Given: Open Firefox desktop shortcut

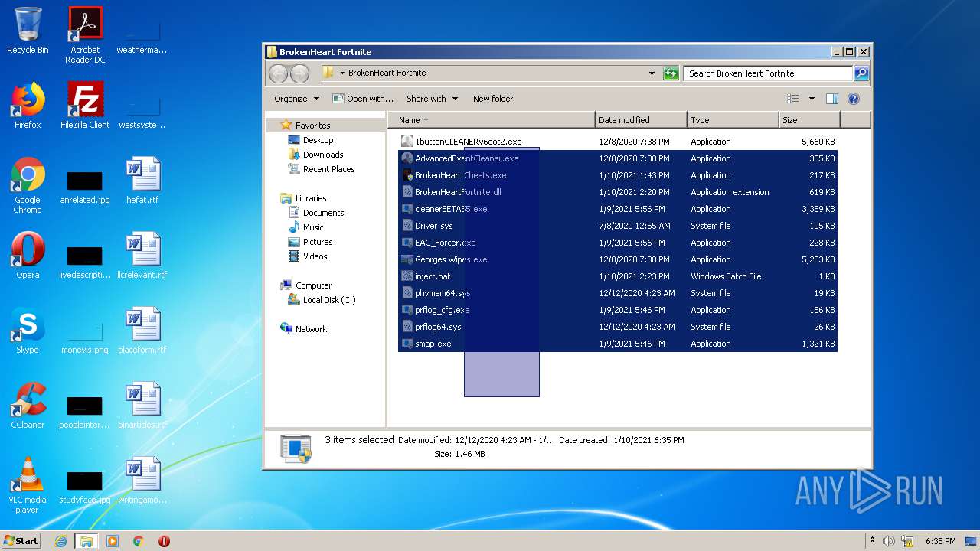Looking at the screenshot, I should [x=28, y=105].
